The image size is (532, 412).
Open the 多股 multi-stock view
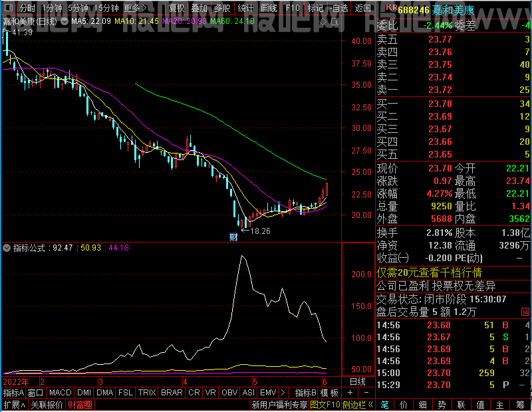pos(222,8)
